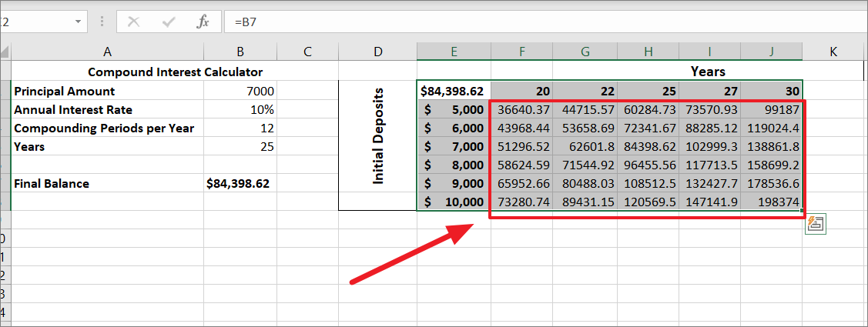This screenshot has width=868, height=327.
Task: Click the cell showing 84398.62 in column H
Action: [x=648, y=147]
